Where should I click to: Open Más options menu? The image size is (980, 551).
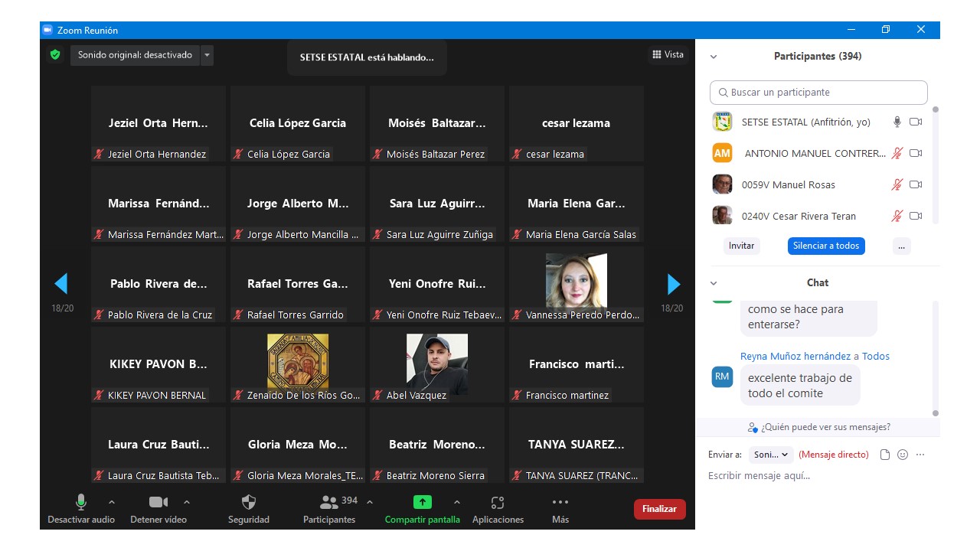click(x=560, y=510)
